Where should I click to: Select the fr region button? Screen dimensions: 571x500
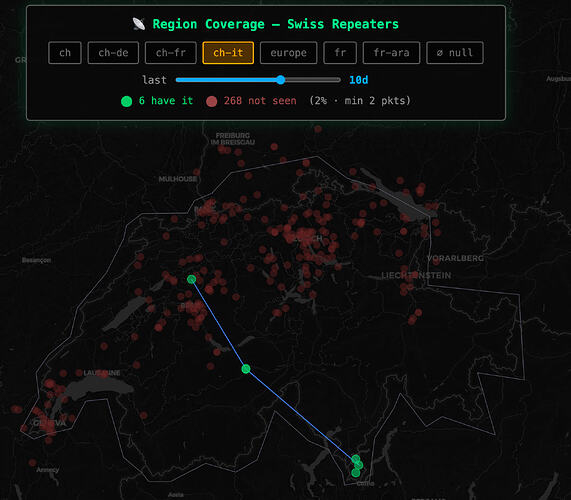click(x=340, y=53)
